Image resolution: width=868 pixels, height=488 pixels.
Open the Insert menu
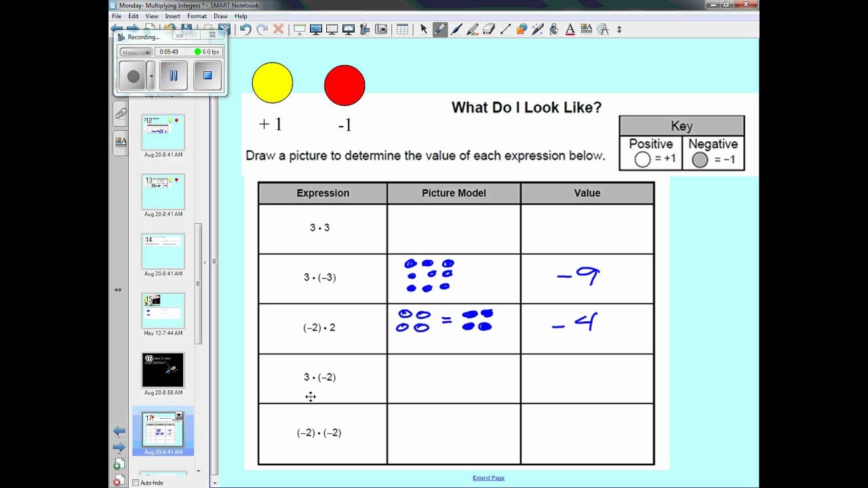tap(173, 16)
